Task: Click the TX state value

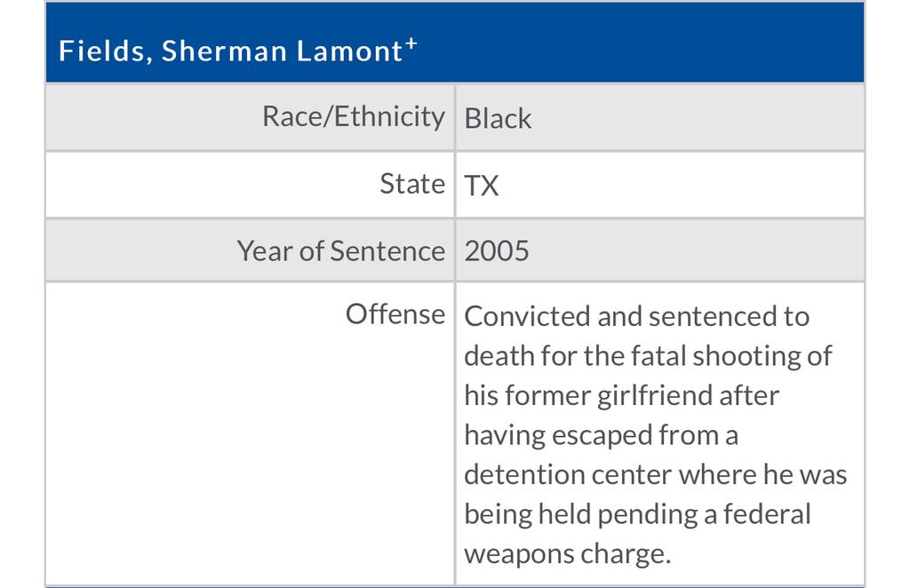Action: (x=481, y=186)
